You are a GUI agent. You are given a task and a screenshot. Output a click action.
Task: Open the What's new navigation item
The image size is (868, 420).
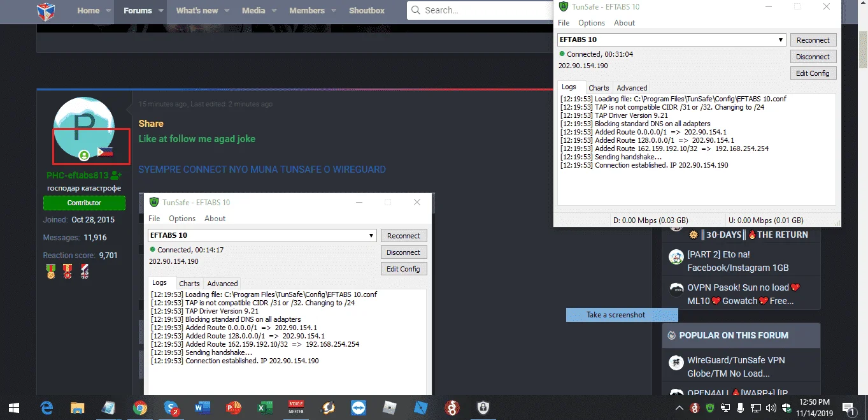tap(197, 11)
